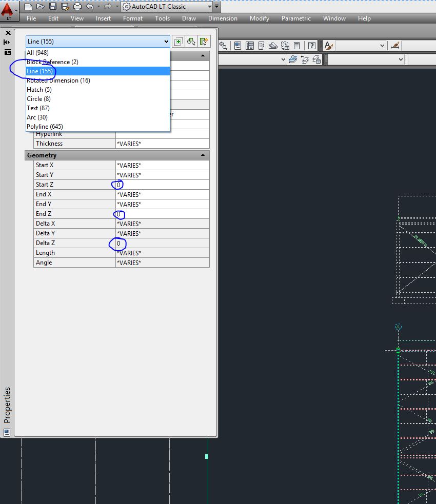Click the Delta Z value cell
The image size is (436, 504).
(163, 243)
